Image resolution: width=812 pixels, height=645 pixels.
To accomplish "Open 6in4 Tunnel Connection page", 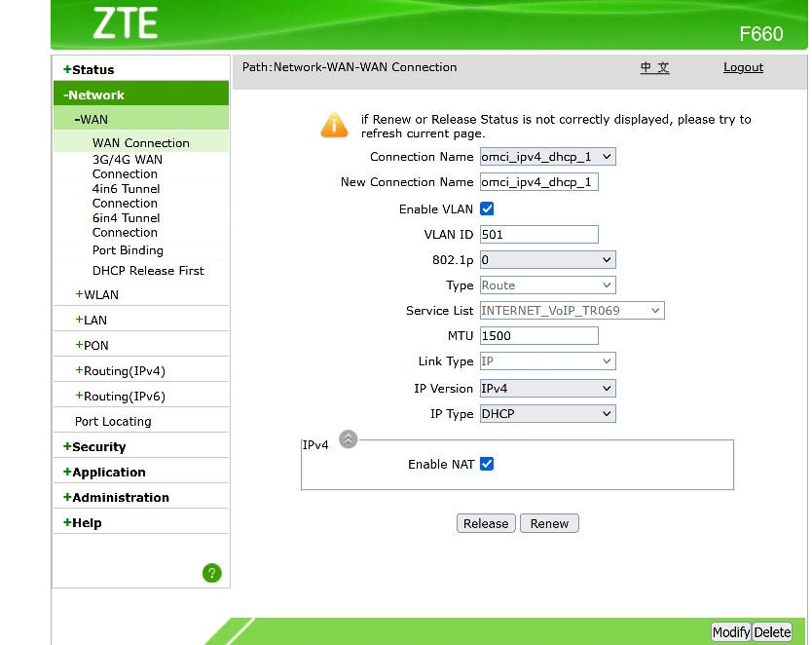I will (x=127, y=225).
